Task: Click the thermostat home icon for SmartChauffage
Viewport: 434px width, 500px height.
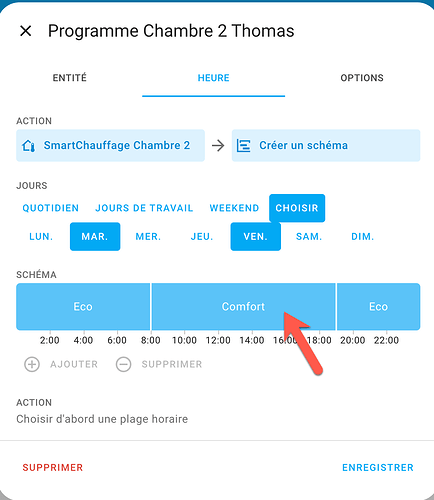Action: click(x=28, y=146)
